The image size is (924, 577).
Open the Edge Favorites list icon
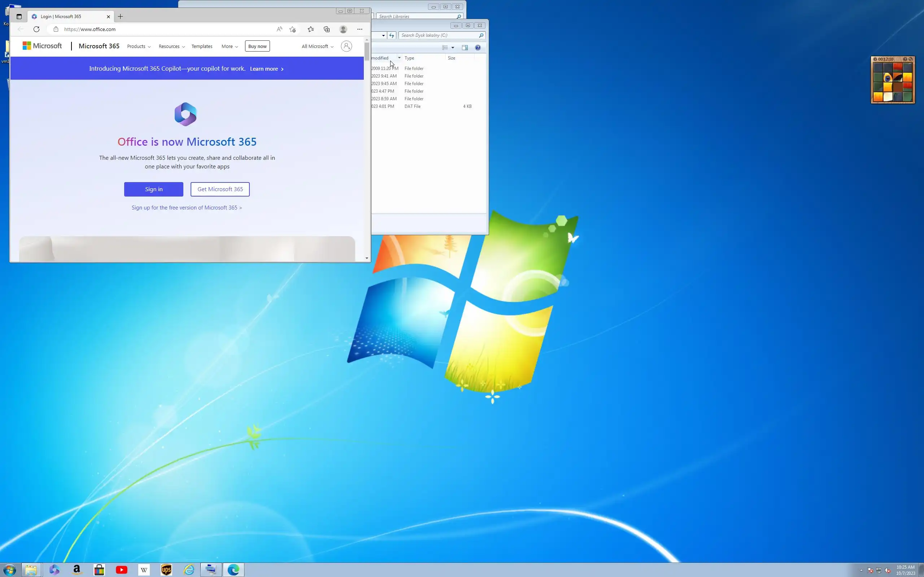click(311, 29)
